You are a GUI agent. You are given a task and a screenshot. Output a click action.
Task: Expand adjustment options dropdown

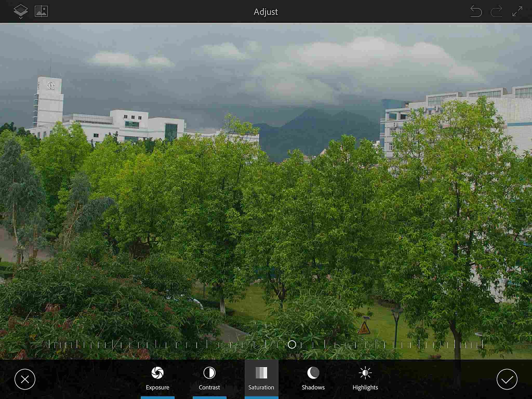(20, 11)
